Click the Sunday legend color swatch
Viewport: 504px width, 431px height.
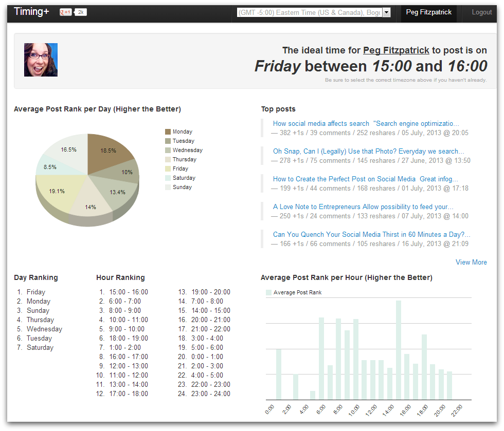[168, 187]
